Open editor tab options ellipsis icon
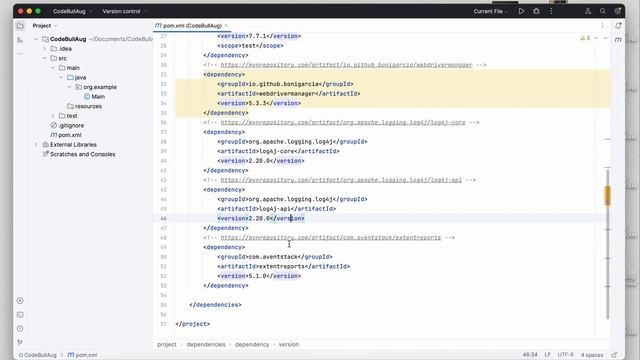This screenshot has width=640, height=360. click(x=602, y=26)
